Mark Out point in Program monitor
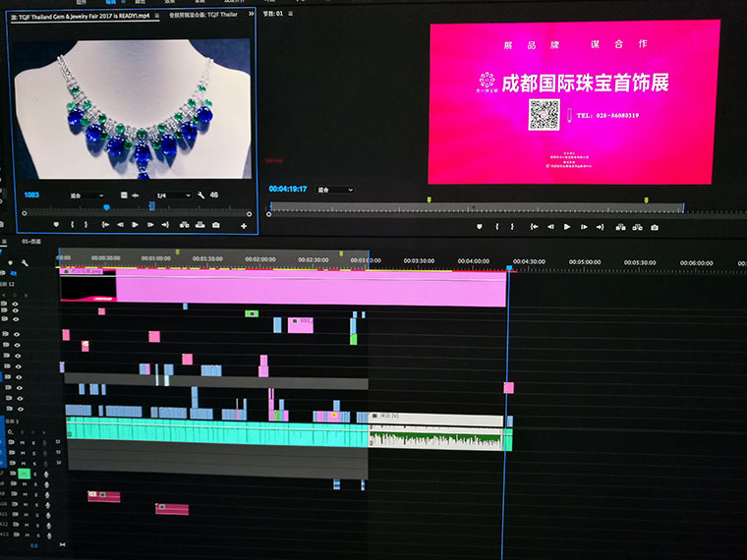Viewport: 747px width, 560px height. (512, 227)
